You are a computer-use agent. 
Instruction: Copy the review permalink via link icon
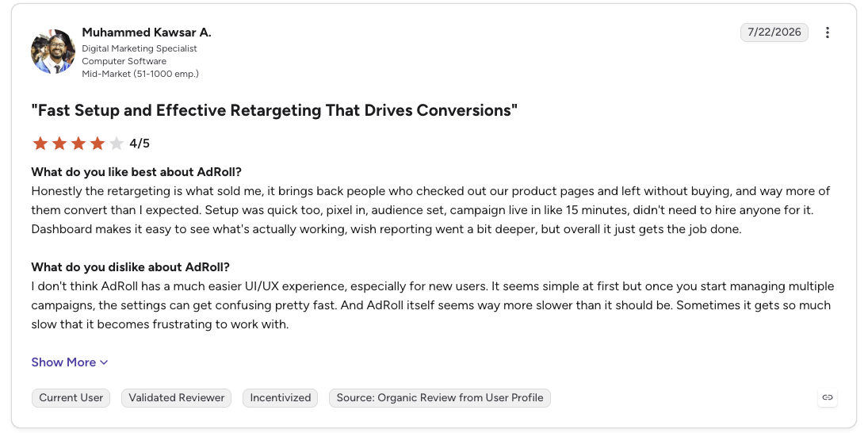coord(827,397)
